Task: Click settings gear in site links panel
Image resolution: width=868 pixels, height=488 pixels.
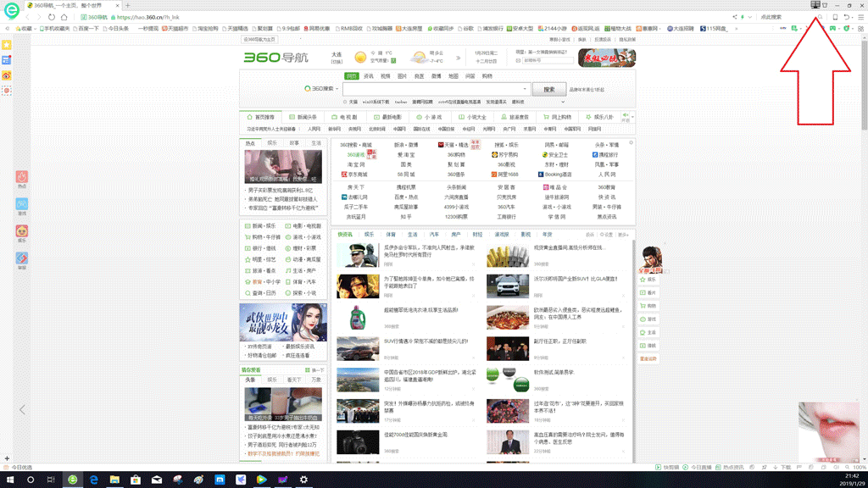Action: (x=631, y=142)
